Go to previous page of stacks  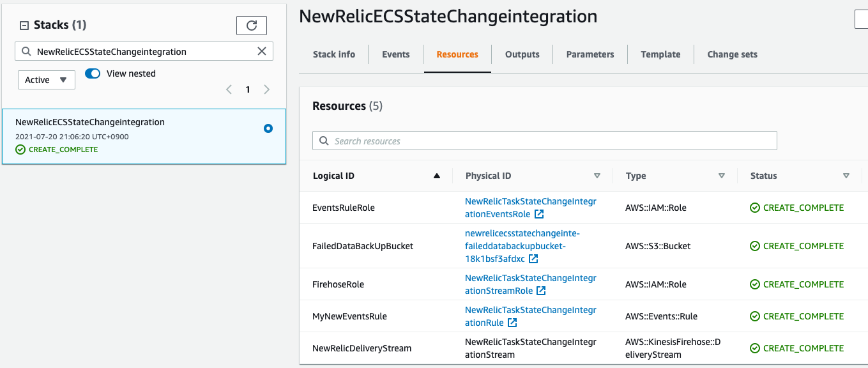pos(229,89)
